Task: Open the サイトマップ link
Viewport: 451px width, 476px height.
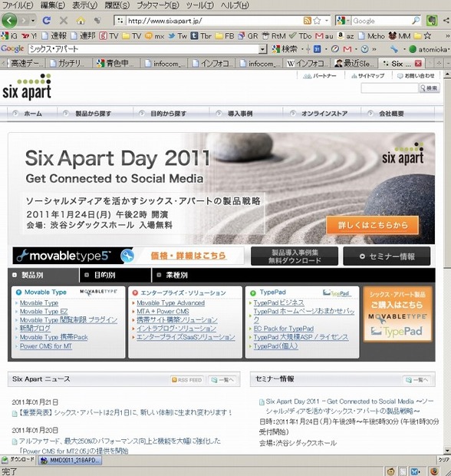Action: (x=368, y=75)
